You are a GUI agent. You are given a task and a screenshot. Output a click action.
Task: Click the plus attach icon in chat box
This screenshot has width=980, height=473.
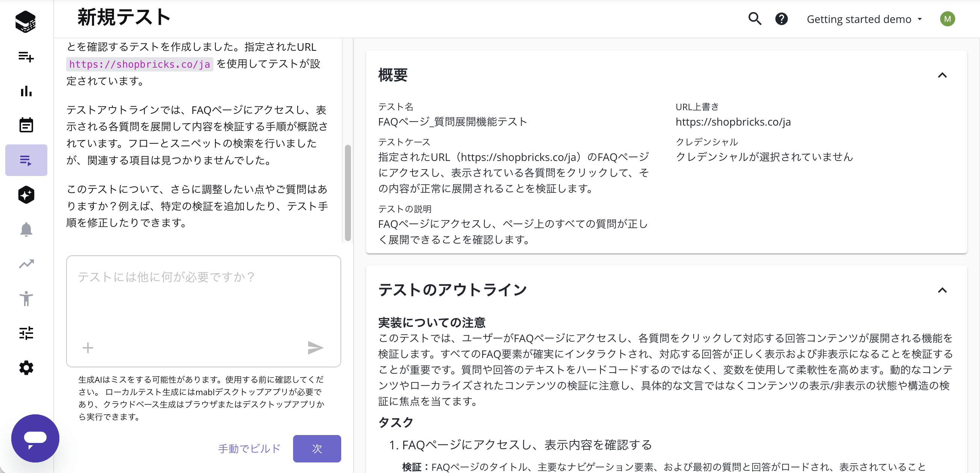click(88, 347)
